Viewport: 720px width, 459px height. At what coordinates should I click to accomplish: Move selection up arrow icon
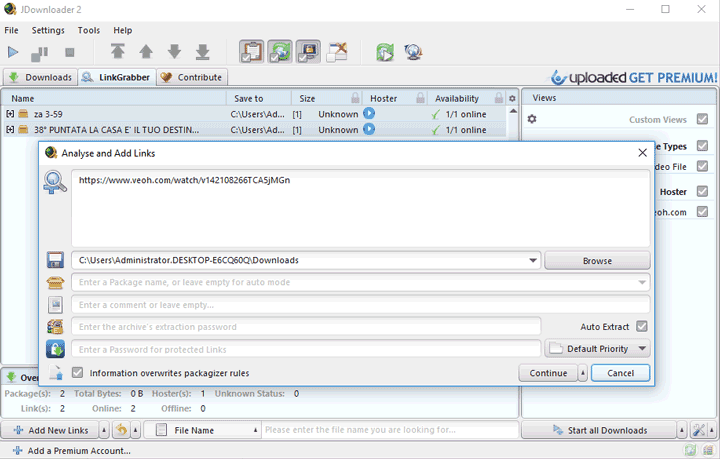(x=146, y=51)
